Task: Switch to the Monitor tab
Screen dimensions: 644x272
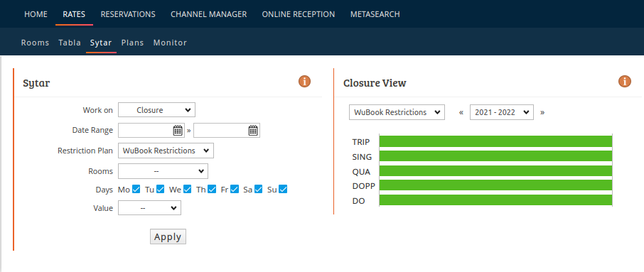Action: (170, 43)
